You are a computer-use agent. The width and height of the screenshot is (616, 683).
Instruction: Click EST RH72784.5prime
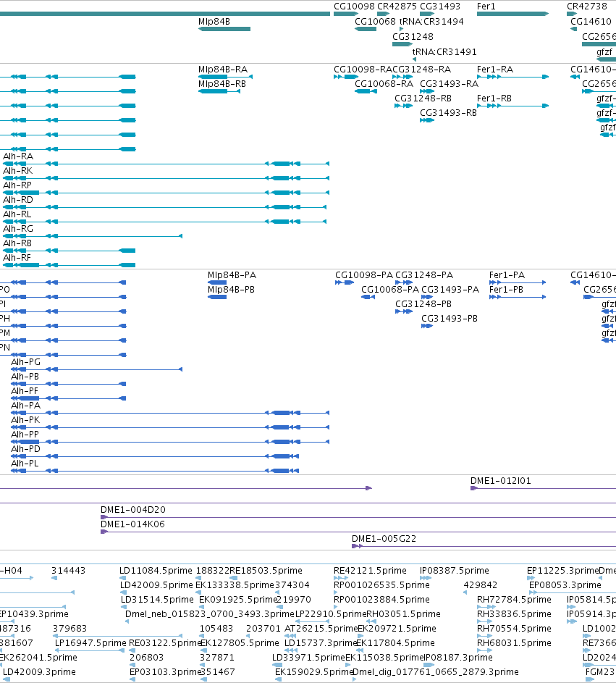click(514, 600)
